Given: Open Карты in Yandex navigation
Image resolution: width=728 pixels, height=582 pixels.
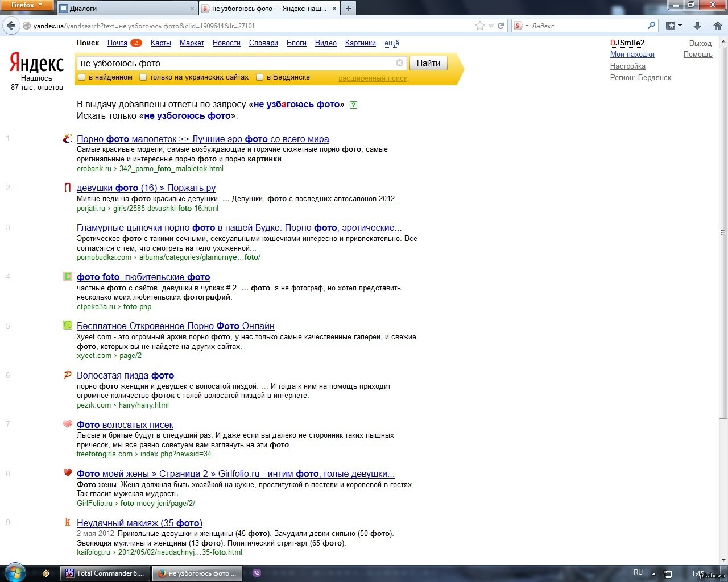Looking at the screenshot, I should pyautogui.click(x=161, y=43).
